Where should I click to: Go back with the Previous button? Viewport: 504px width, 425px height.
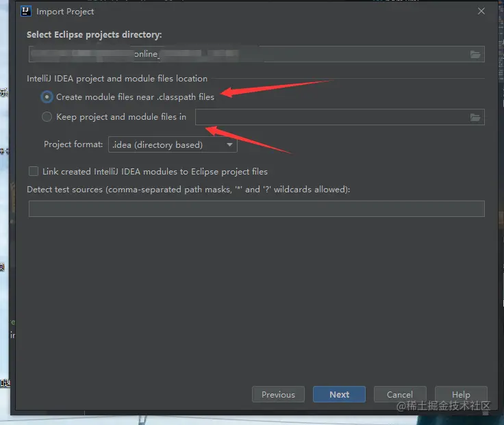[x=278, y=394]
